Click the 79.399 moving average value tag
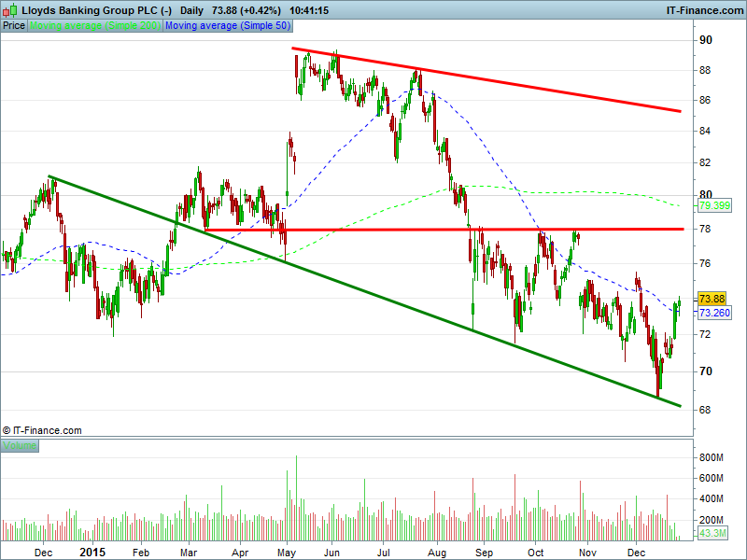The image size is (747, 560). click(x=714, y=205)
